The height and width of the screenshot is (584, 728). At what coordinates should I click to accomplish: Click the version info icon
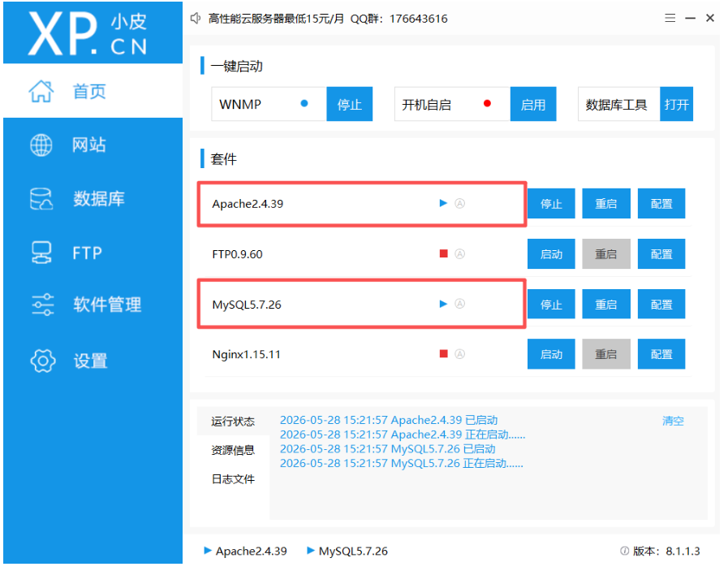pyautogui.click(x=624, y=551)
